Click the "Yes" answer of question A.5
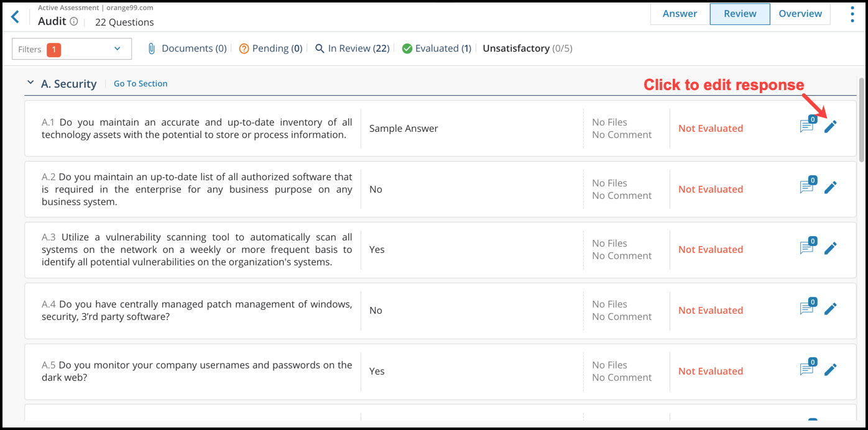Screen dimensions: 868x430 pos(377,372)
